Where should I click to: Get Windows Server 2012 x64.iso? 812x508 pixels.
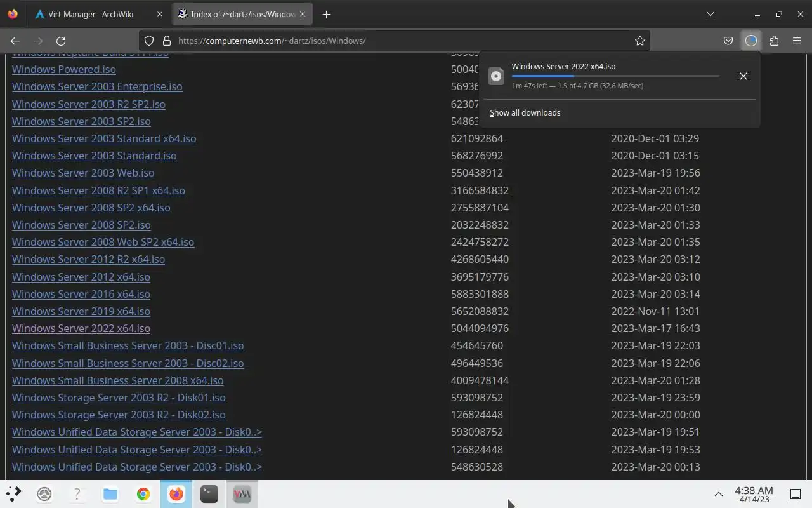(x=81, y=277)
